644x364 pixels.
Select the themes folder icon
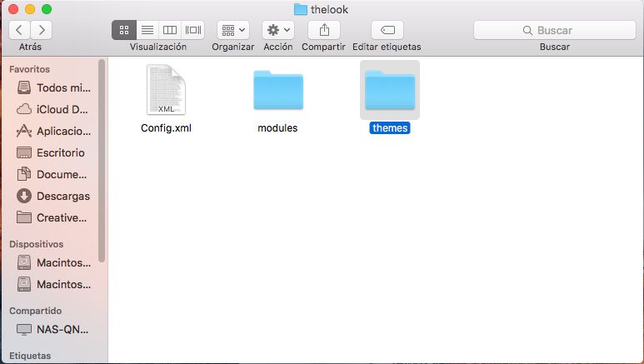pyautogui.click(x=390, y=90)
